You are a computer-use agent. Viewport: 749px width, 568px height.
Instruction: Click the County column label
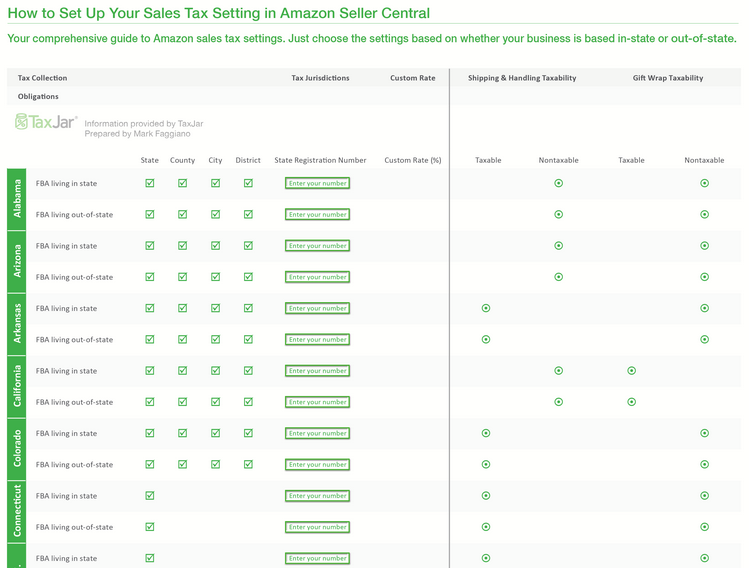pyautogui.click(x=182, y=160)
